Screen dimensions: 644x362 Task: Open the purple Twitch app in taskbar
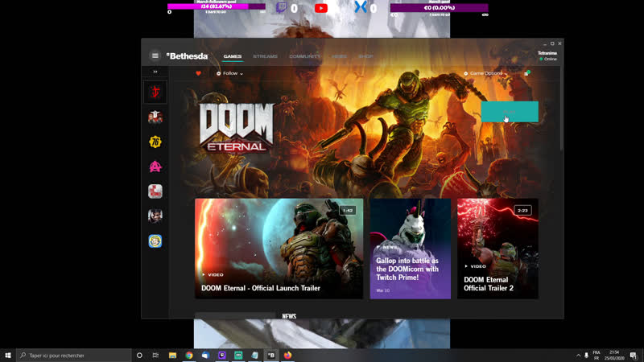pos(222,356)
